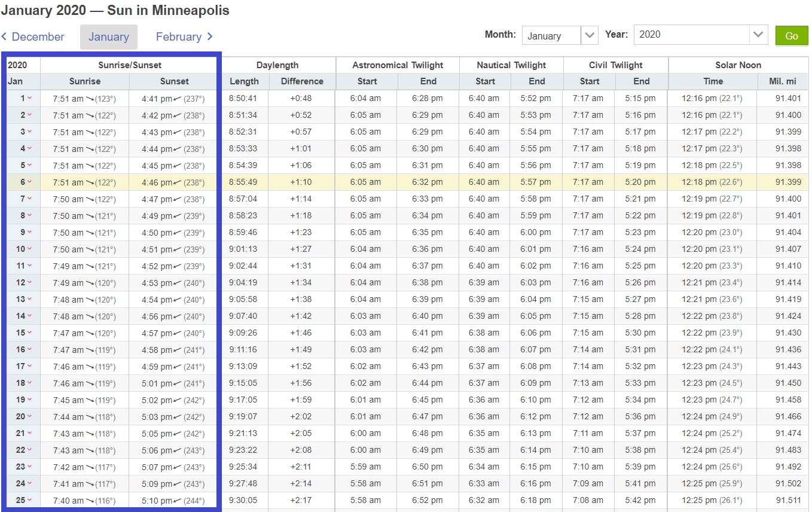Viewport: 812px width, 512px height.
Task: Click the "Civil Twilight" column header
Action: click(x=616, y=65)
